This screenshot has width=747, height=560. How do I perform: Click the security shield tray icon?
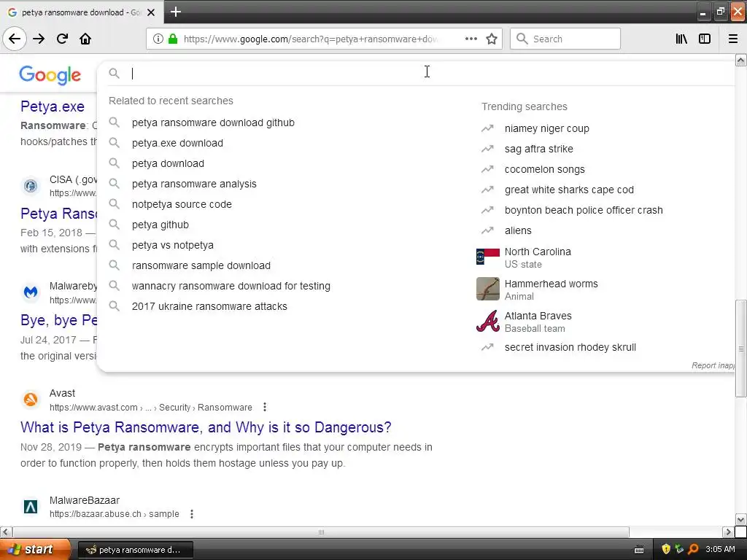tap(666, 549)
